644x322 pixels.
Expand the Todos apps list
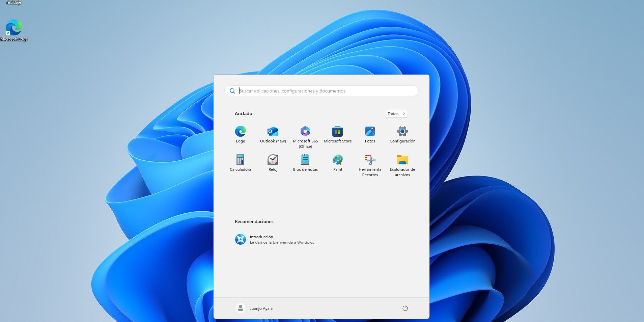point(396,114)
